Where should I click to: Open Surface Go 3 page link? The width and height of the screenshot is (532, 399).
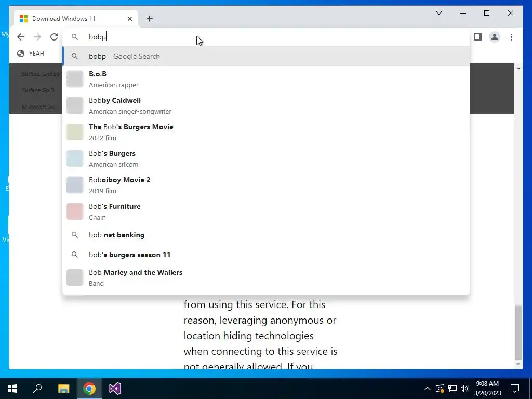(x=37, y=90)
